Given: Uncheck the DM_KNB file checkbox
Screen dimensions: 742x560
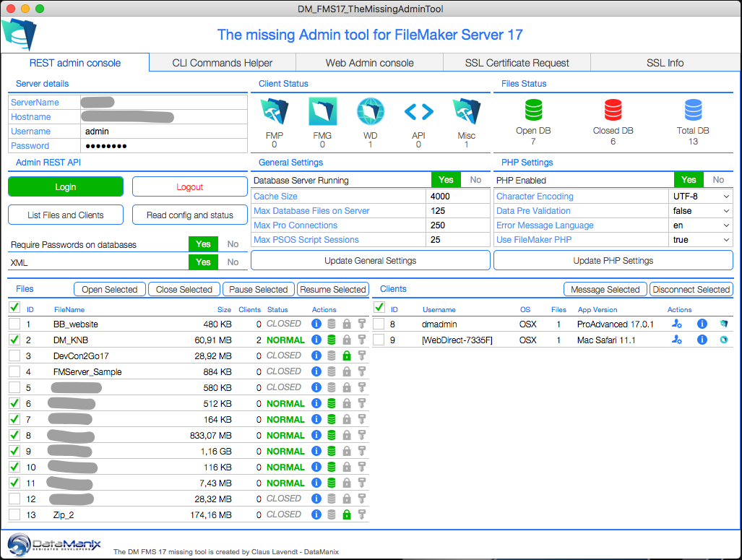Looking at the screenshot, I should tap(14, 340).
